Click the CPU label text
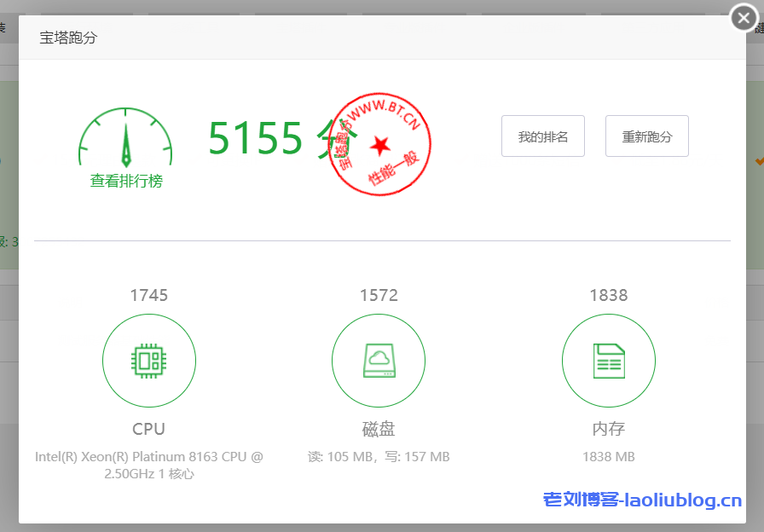This screenshot has width=764, height=532. click(149, 429)
